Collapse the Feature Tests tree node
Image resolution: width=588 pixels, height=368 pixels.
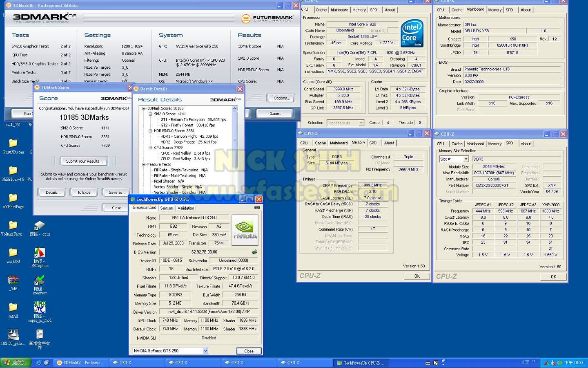pos(144,164)
